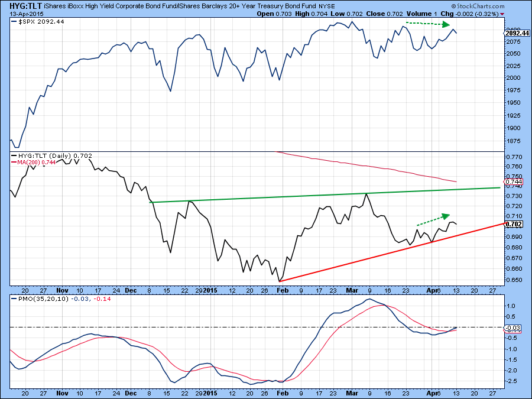Click the 2092.44 price flag on the SPX axis

[x=517, y=33]
